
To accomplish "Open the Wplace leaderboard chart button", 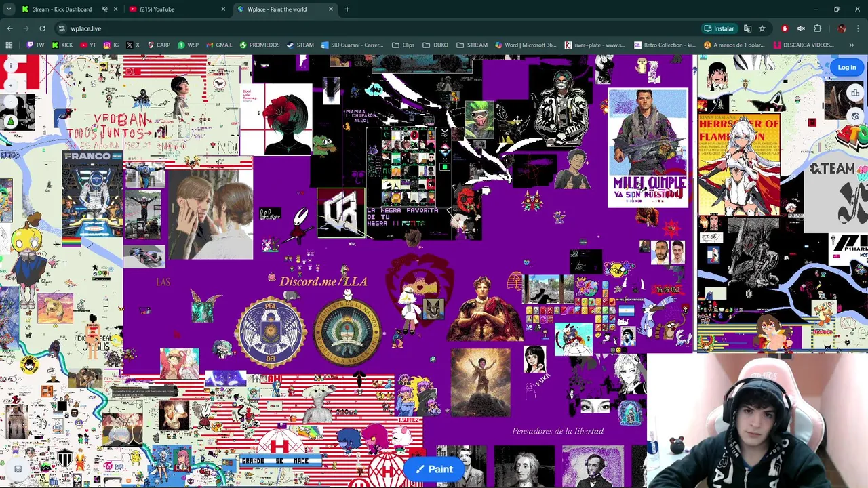I will 856,93.
